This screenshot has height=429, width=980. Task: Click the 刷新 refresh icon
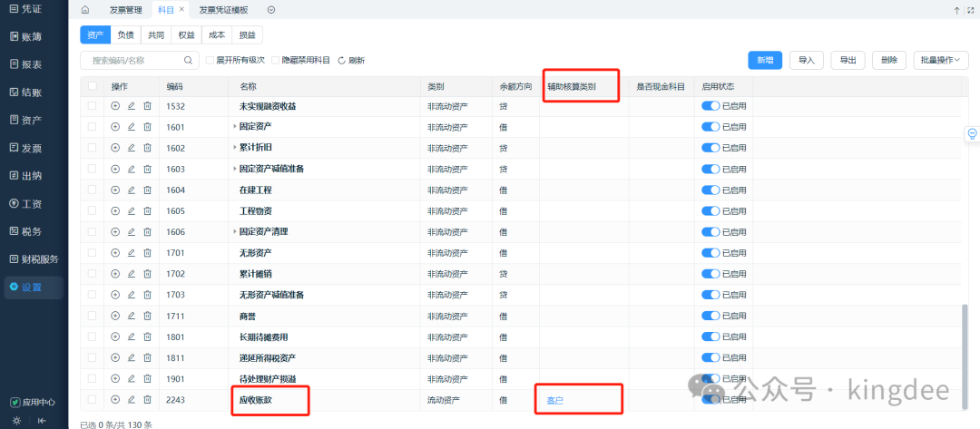(342, 61)
